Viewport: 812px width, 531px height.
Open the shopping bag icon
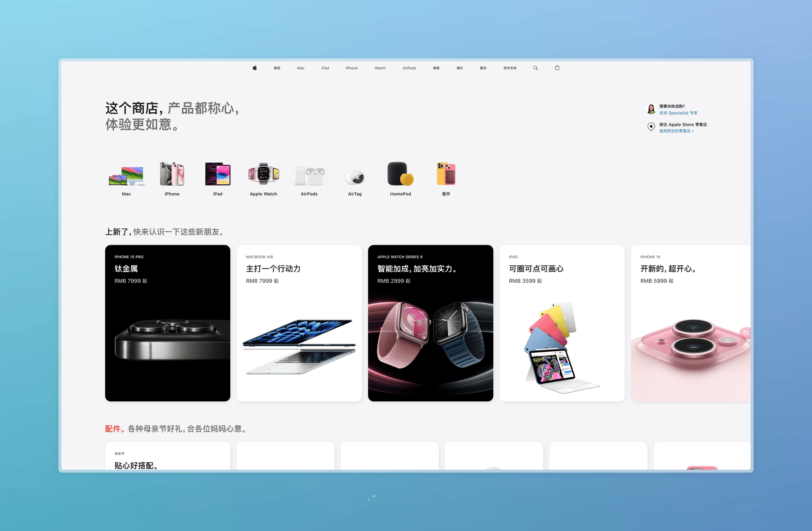(557, 67)
